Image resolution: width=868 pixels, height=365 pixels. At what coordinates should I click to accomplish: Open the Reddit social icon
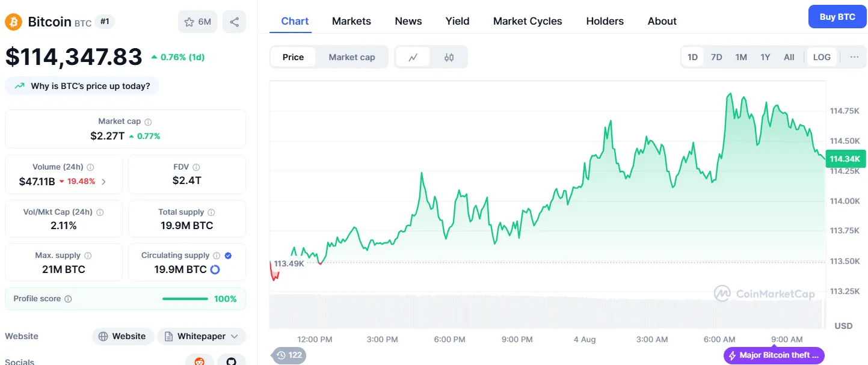click(x=199, y=361)
